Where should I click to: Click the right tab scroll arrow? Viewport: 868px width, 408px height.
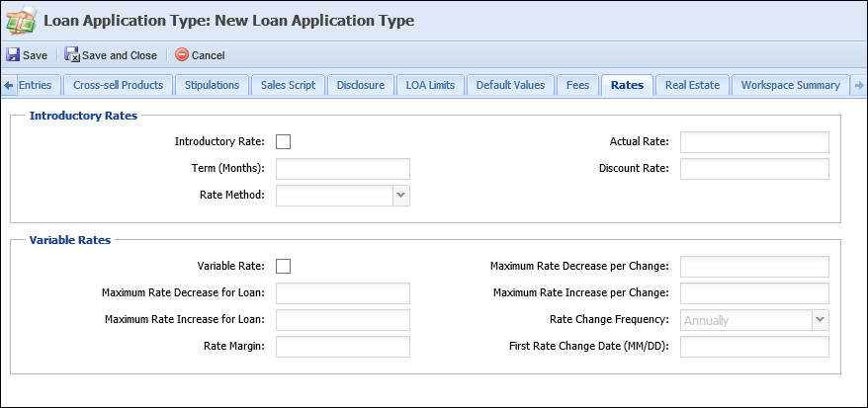point(859,85)
